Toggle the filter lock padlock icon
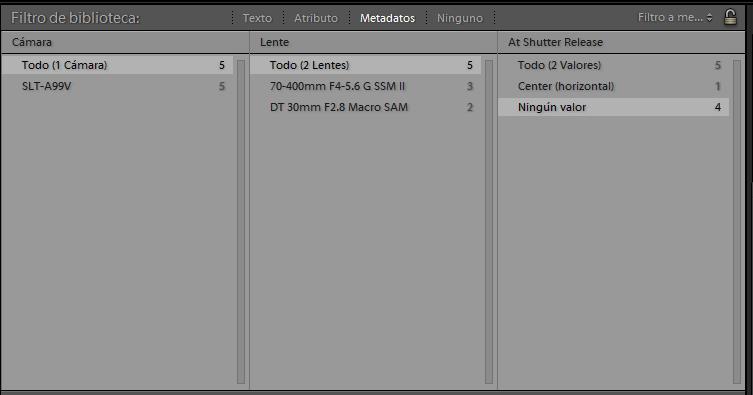 730,17
